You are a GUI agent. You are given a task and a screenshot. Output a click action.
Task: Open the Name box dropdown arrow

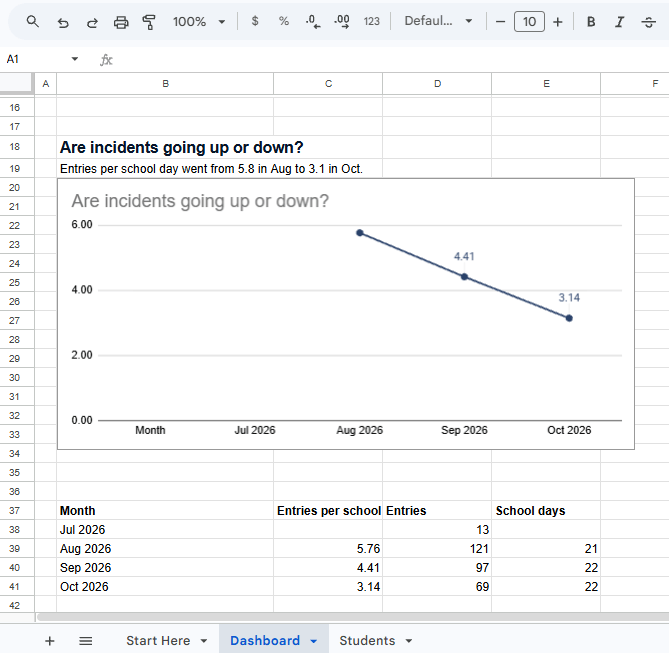75,59
